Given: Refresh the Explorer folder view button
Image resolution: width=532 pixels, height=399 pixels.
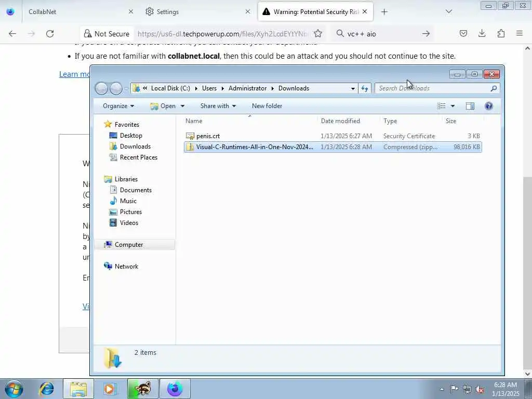Looking at the screenshot, I should [365, 88].
